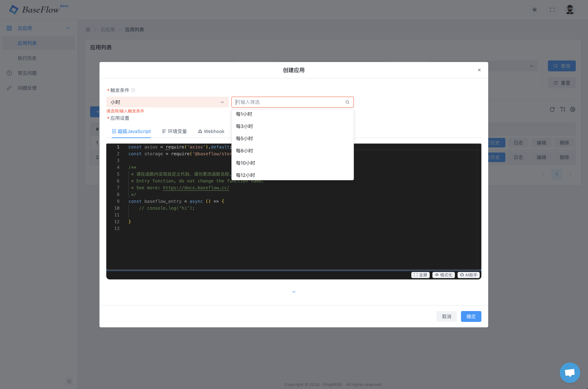
Task: Click row 2's 编辑 button
Action: (x=541, y=157)
